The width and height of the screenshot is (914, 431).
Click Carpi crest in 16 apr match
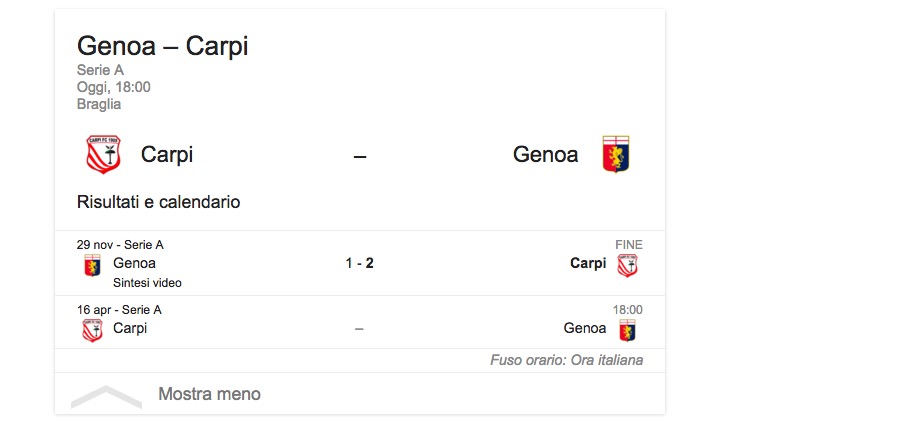click(92, 329)
